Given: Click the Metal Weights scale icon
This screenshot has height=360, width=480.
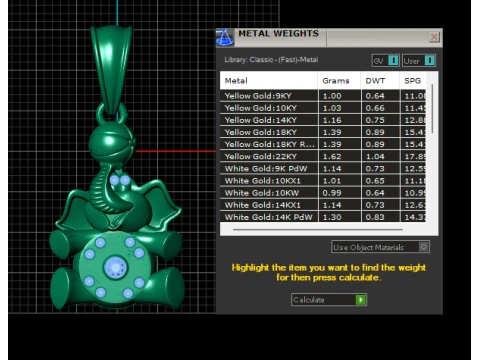Looking at the screenshot, I should [225, 38].
